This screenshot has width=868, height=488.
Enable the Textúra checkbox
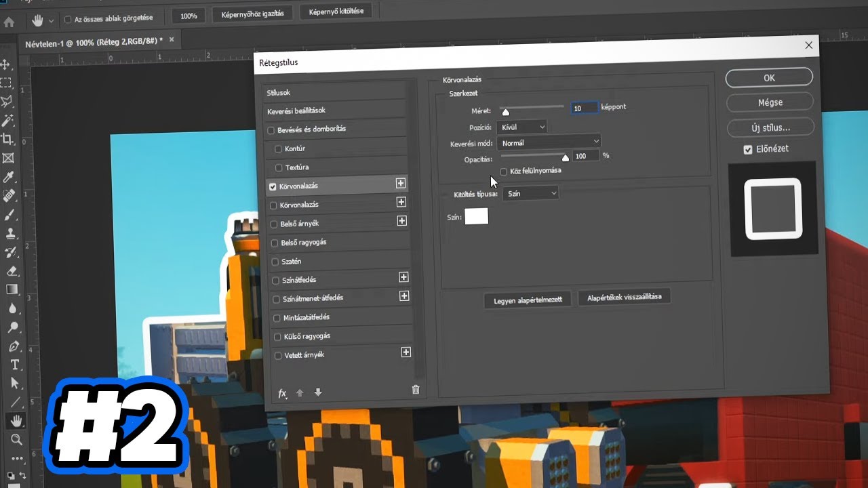[x=279, y=167]
